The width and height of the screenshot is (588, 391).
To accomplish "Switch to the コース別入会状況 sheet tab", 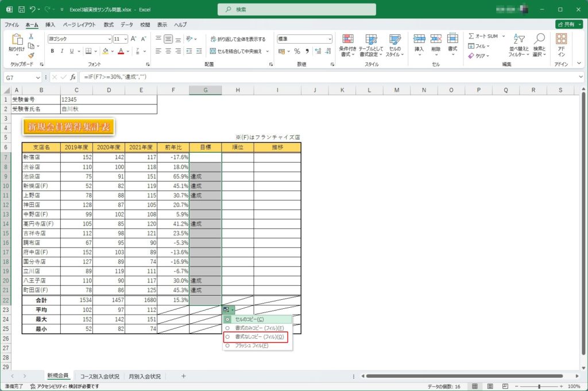I will point(100,376).
